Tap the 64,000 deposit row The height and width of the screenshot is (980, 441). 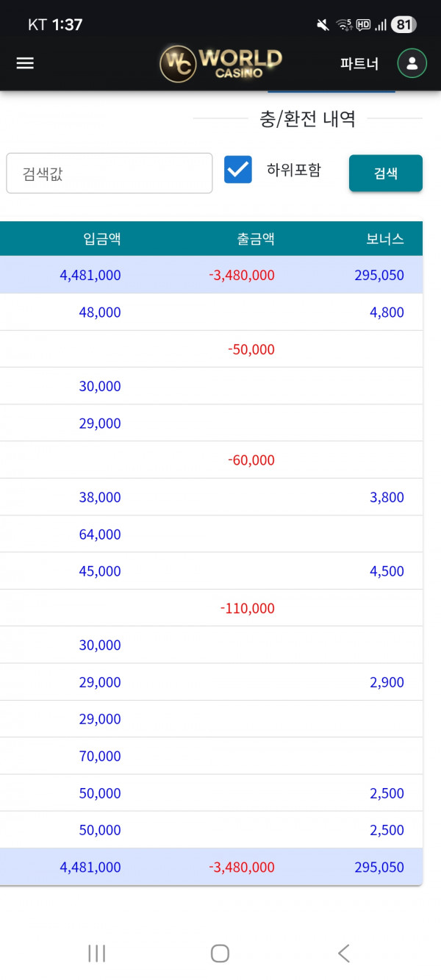[x=100, y=534]
